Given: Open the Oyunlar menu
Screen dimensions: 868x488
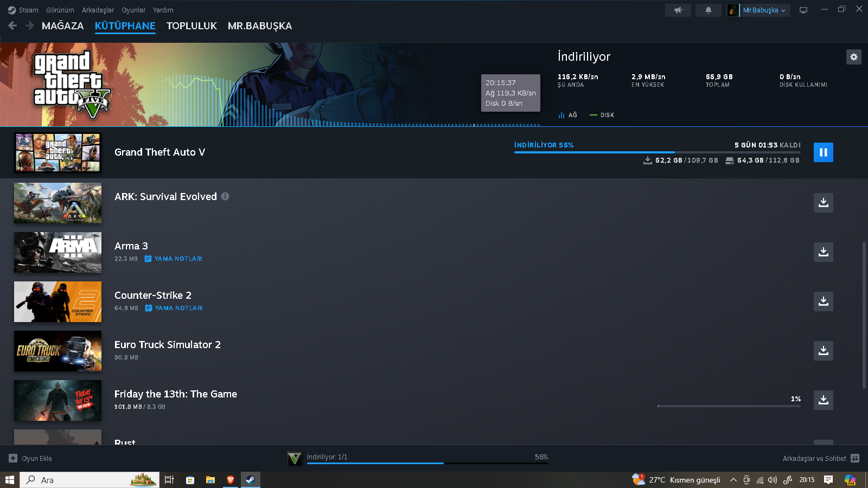Looking at the screenshot, I should tap(133, 10).
